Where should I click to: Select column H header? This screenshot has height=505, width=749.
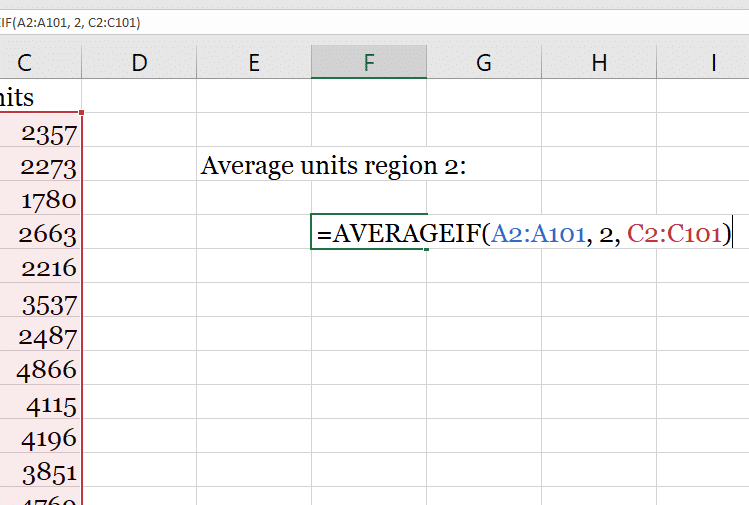599,62
